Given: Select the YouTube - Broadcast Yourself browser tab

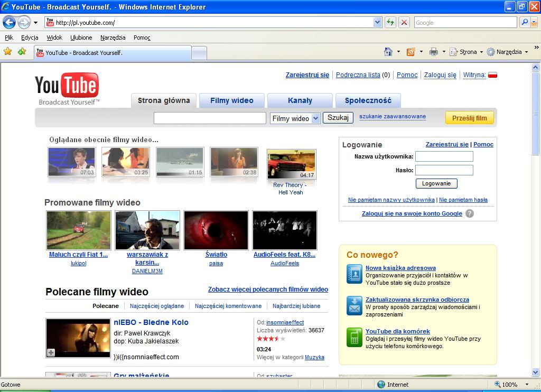Looking at the screenshot, I should point(113,53).
